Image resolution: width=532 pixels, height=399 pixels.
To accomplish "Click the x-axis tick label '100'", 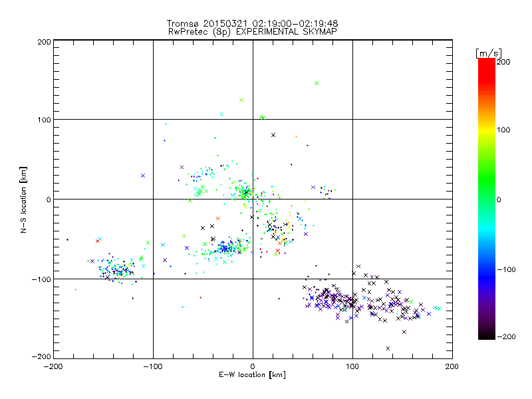I will point(352,366).
